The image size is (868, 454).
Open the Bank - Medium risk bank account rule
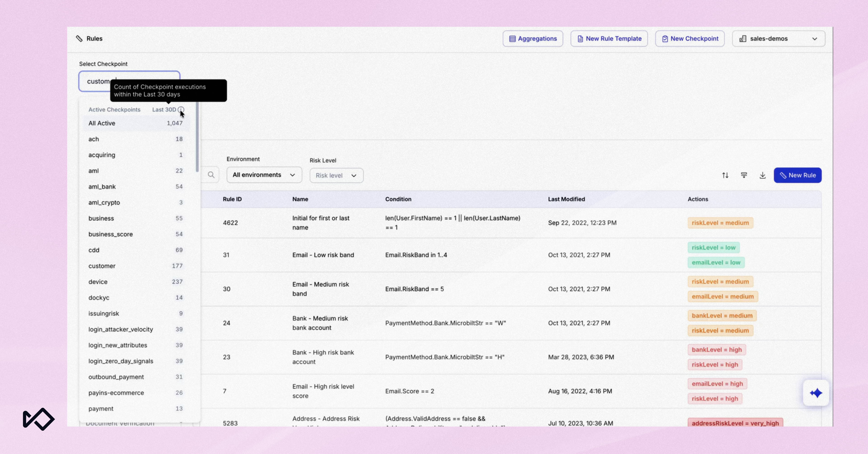coord(320,323)
